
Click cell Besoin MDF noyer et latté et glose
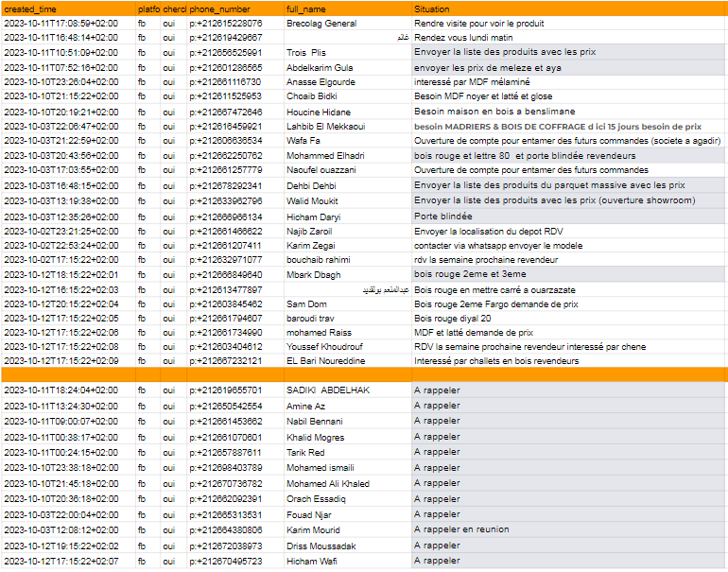(x=569, y=96)
